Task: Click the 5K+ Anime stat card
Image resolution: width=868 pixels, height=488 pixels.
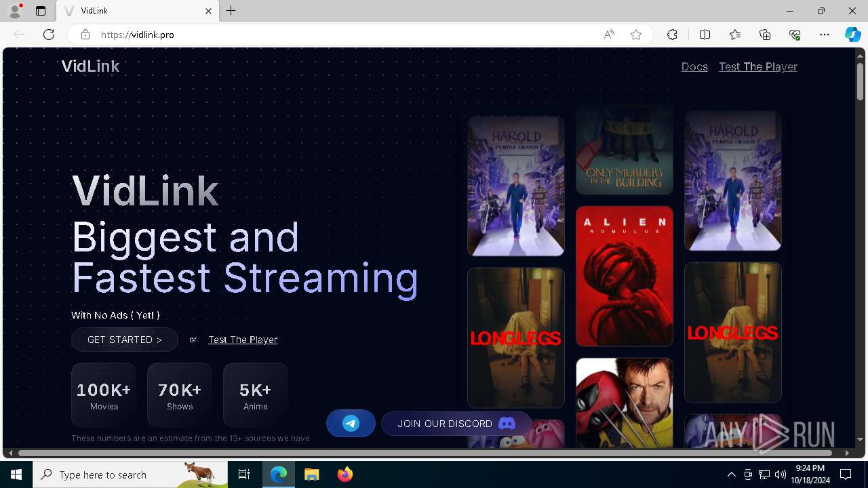Action: (256, 395)
